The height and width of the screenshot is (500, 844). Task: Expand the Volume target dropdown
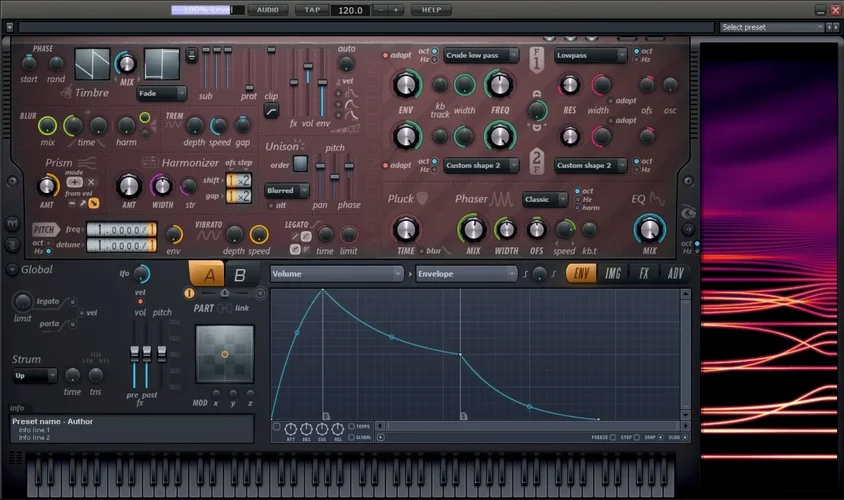click(x=338, y=273)
